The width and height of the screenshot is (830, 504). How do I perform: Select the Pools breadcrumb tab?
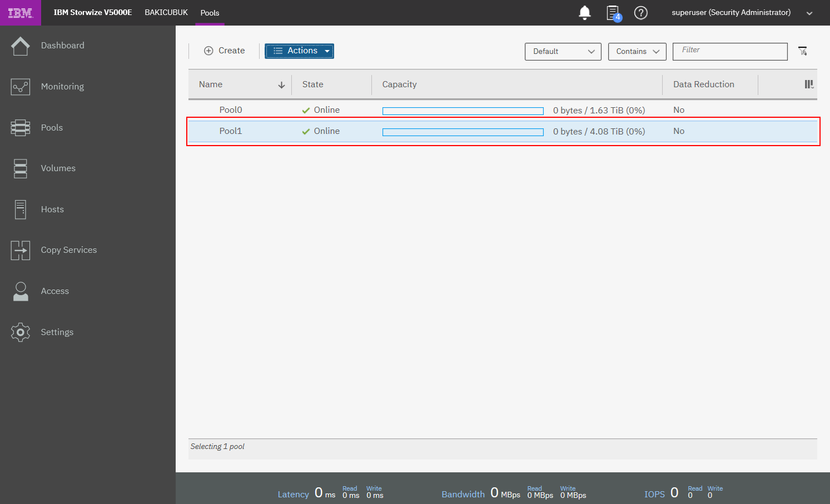210,13
